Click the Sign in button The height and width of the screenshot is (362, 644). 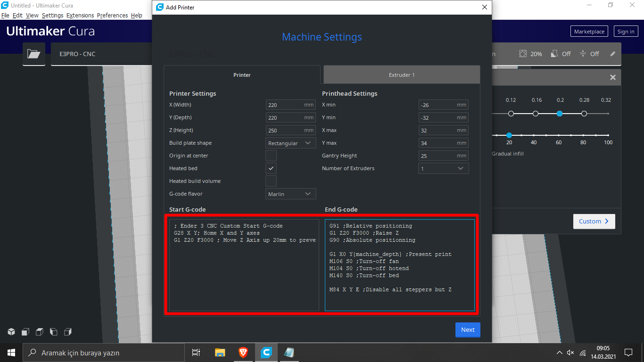click(x=626, y=32)
